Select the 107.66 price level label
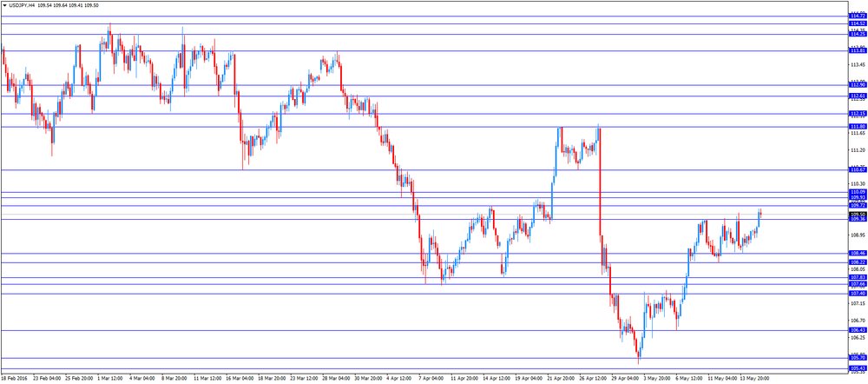The height and width of the screenshot is (384, 868). pyautogui.click(x=858, y=284)
